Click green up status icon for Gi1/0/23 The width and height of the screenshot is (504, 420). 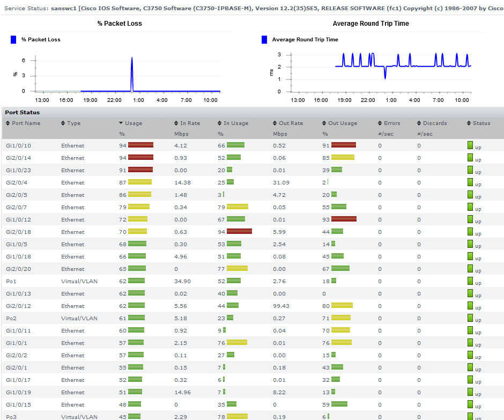click(470, 170)
